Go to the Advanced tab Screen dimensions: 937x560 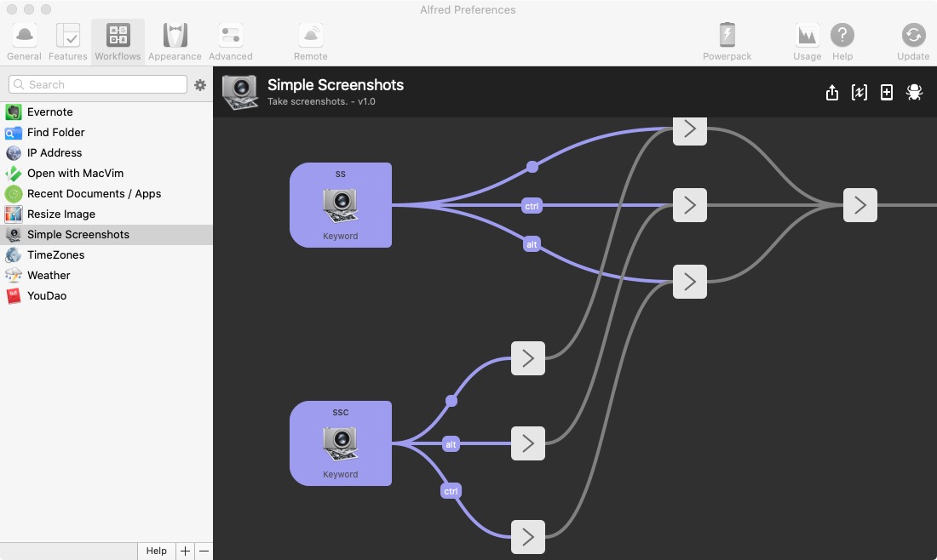[x=230, y=42]
